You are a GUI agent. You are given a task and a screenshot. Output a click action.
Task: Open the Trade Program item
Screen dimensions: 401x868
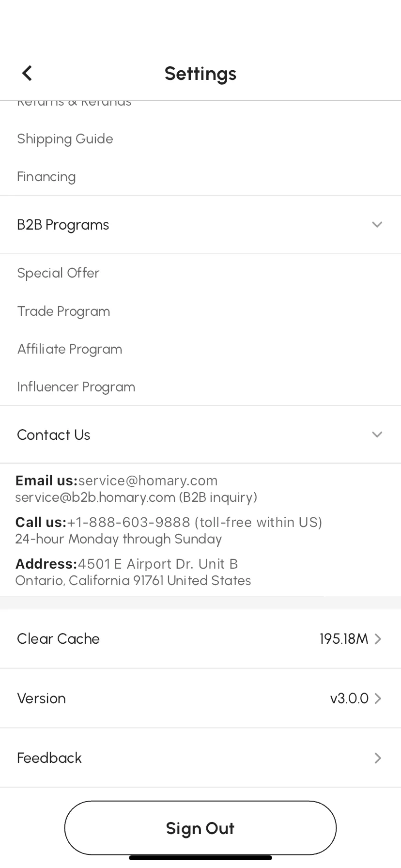pos(63,311)
